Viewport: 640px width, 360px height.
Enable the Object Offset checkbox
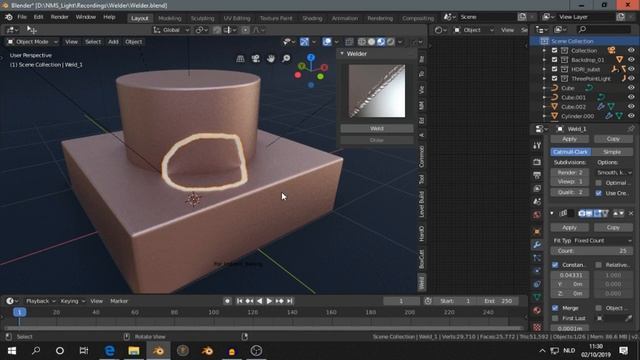pyautogui.click(x=598, y=308)
